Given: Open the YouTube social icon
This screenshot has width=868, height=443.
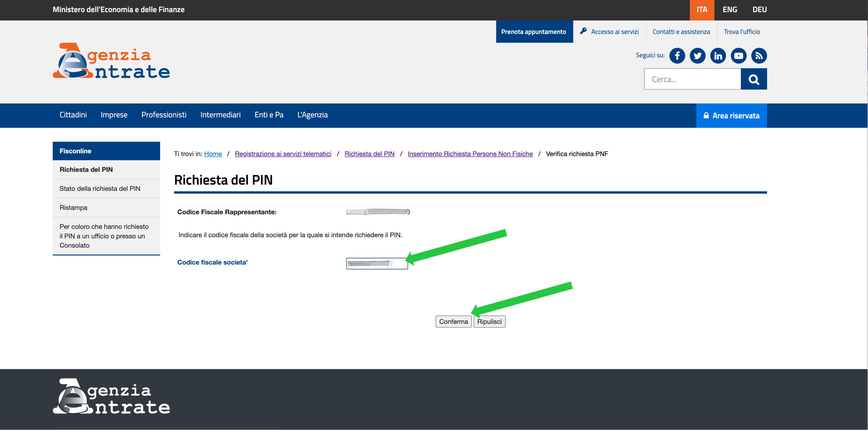Looking at the screenshot, I should pos(739,55).
